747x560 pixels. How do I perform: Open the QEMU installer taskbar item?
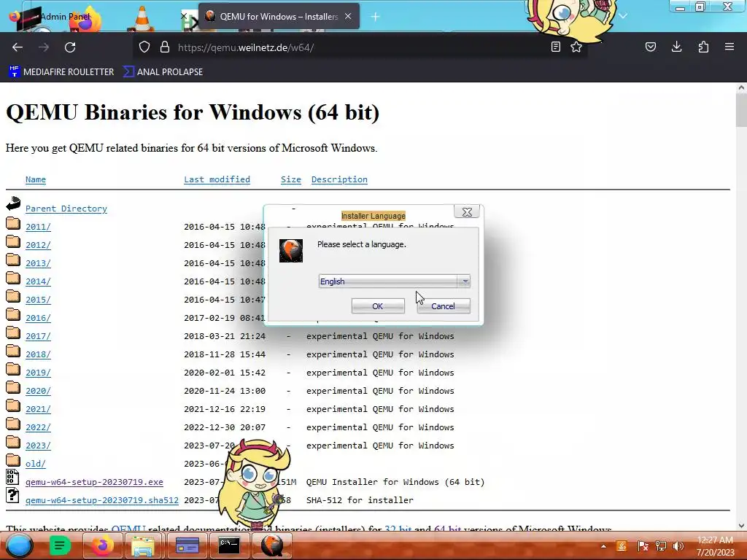pos(272,545)
